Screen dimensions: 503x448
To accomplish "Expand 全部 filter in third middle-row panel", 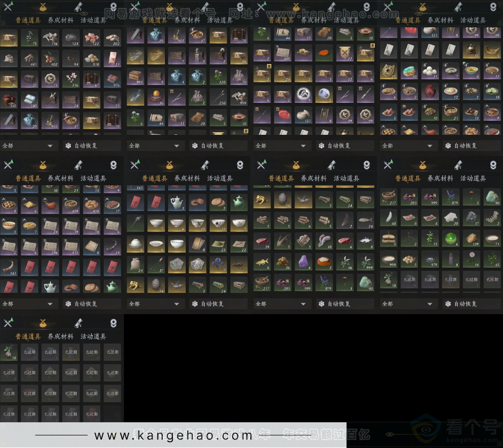I will (x=282, y=304).
